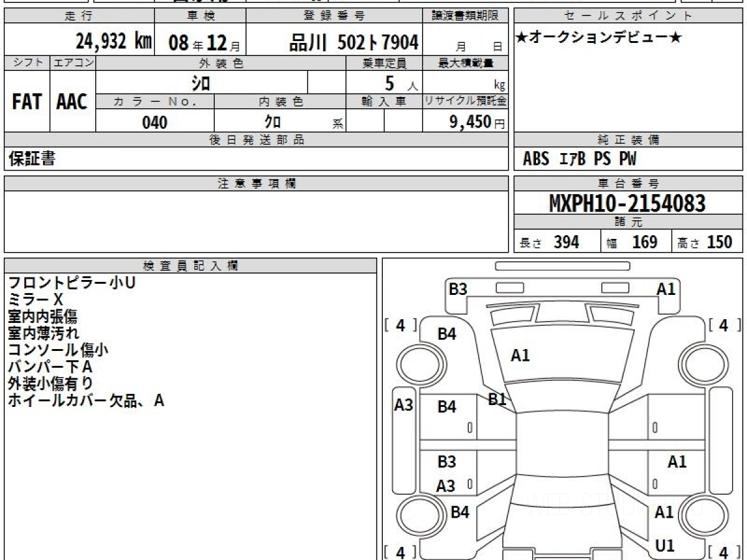Select the mileage value 24,932 km
Screen dimensions: 747x560
click(x=114, y=42)
